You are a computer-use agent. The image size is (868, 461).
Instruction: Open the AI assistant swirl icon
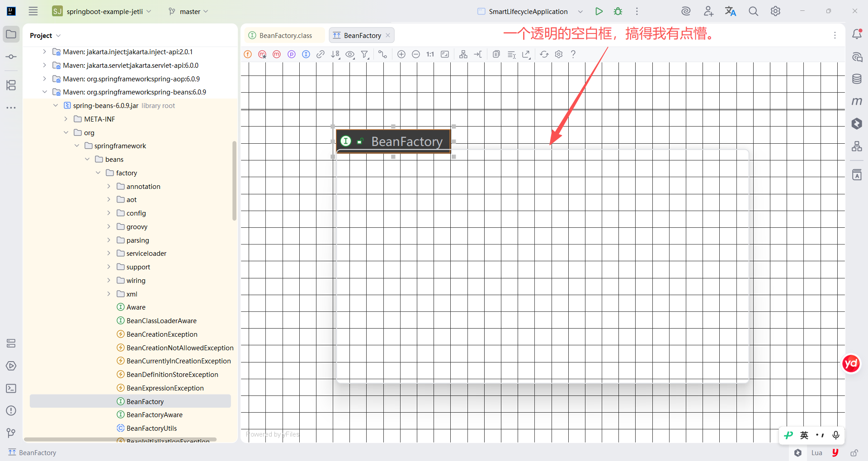[686, 11]
